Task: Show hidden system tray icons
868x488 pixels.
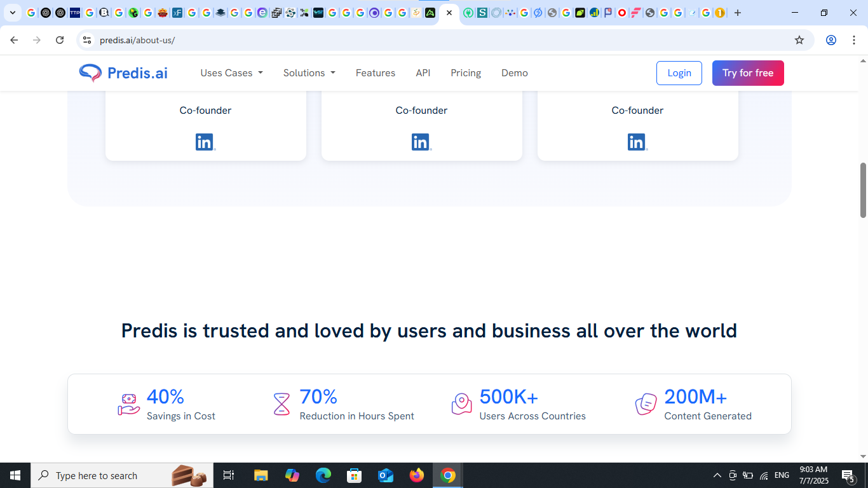Action: pyautogui.click(x=717, y=475)
